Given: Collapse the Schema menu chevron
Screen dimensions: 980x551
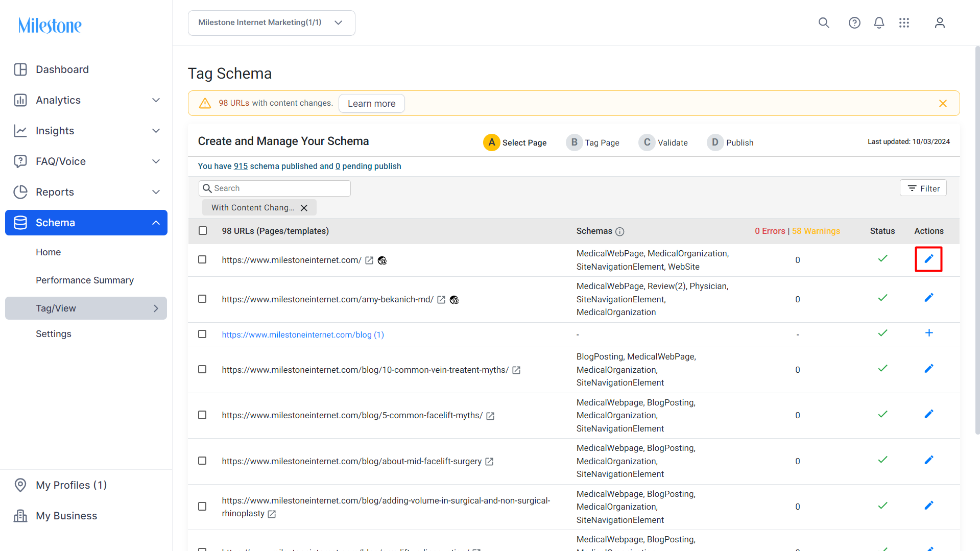Looking at the screenshot, I should (x=156, y=223).
